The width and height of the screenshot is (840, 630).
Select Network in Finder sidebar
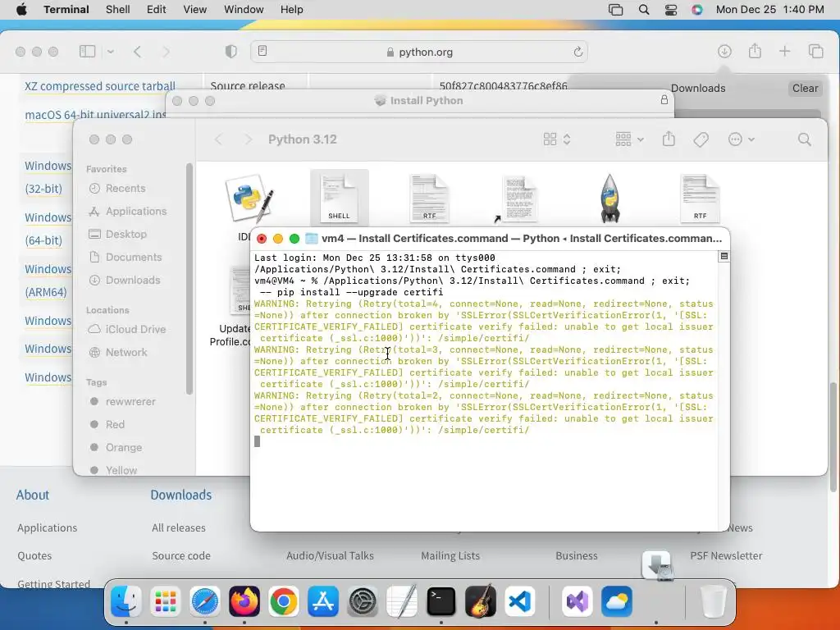point(126,353)
